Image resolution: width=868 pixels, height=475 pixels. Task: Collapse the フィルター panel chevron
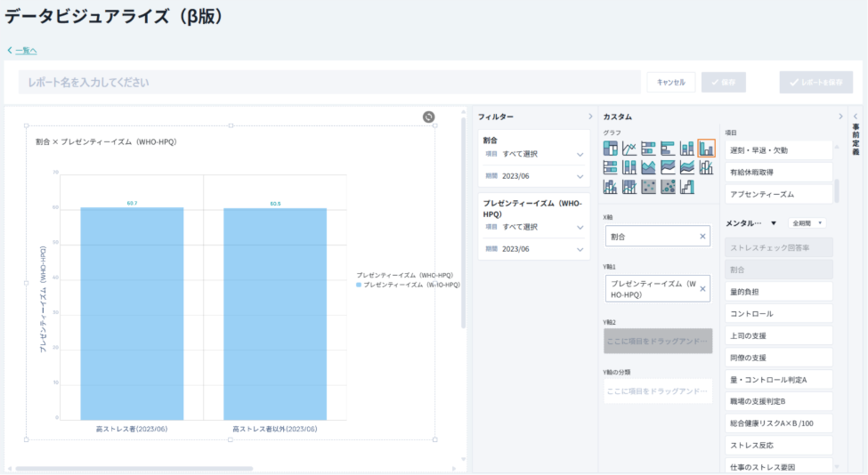tap(590, 117)
